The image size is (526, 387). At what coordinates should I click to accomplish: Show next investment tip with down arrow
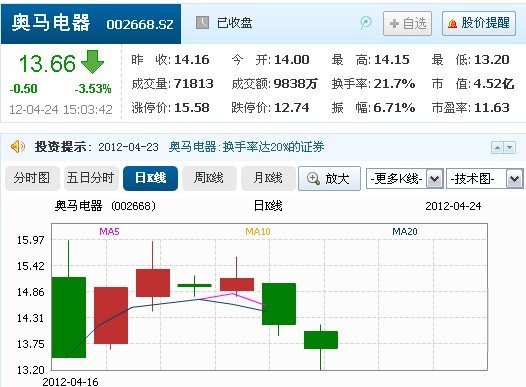click(510, 148)
